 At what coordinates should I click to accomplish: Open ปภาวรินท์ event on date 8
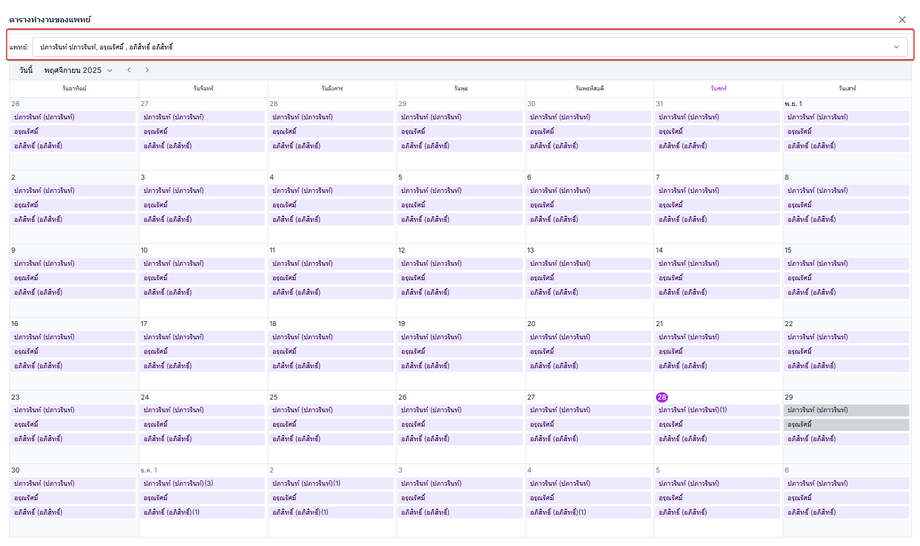click(x=847, y=191)
